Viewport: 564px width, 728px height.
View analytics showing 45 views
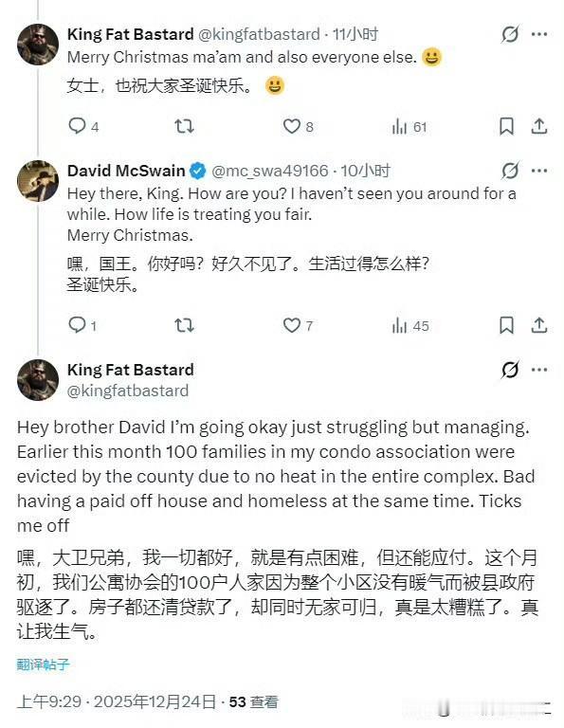pyautogui.click(x=409, y=325)
